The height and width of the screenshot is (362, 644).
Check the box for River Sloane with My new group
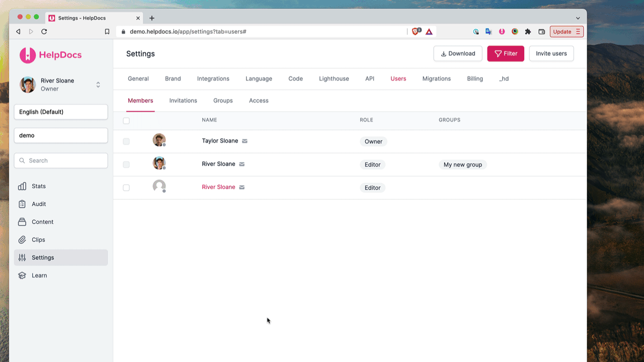pos(126,165)
